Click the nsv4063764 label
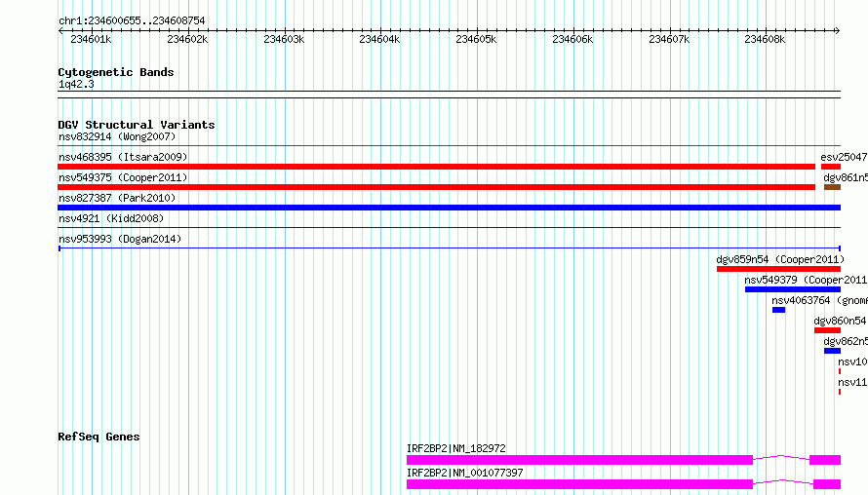The height and width of the screenshot is (495, 868). (x=801, y=300)
